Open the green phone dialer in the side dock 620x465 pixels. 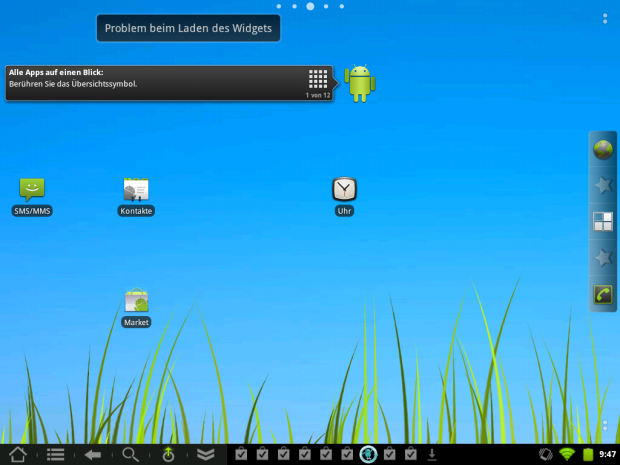[603, 295]
